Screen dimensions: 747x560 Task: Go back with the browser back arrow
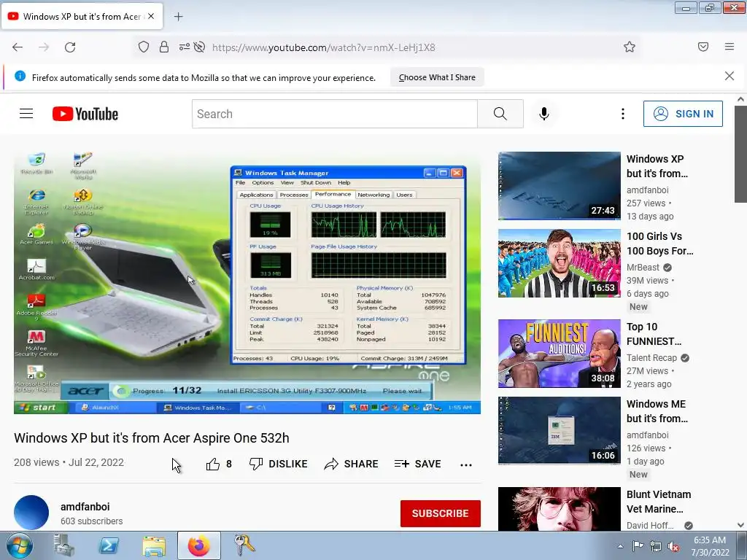(x=18, y=47)
